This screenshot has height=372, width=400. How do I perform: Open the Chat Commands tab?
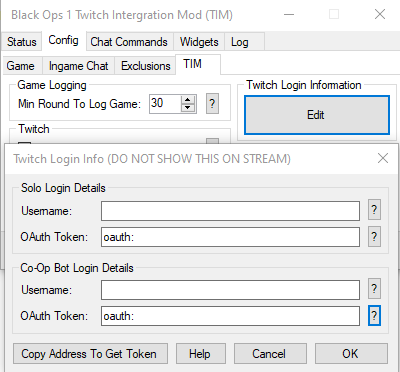pyautogui.click(x=129, y=42)
